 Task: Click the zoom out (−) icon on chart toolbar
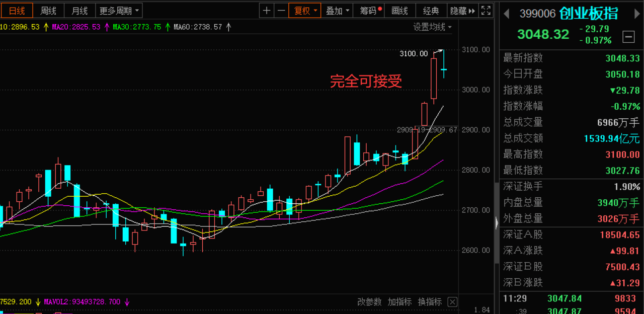(281, 10)
